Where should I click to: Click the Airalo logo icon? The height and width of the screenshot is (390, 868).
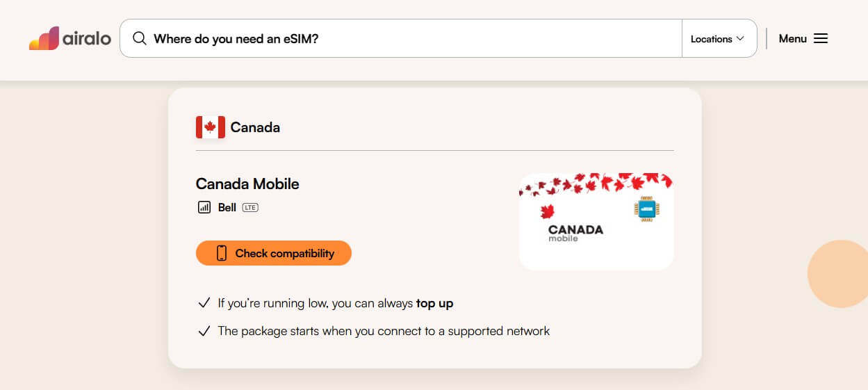click(x=44, y=38)
